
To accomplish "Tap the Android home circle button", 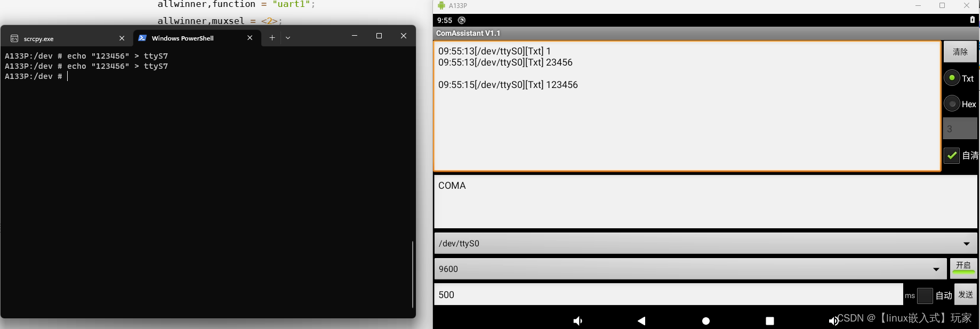I will [706, 321].
